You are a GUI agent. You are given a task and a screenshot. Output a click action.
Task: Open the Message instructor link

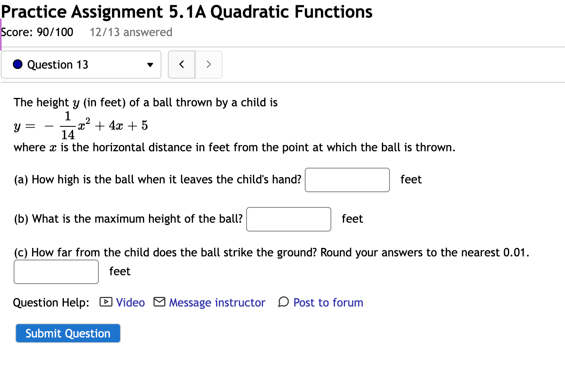pyautogui.click(x=216, y=302)
